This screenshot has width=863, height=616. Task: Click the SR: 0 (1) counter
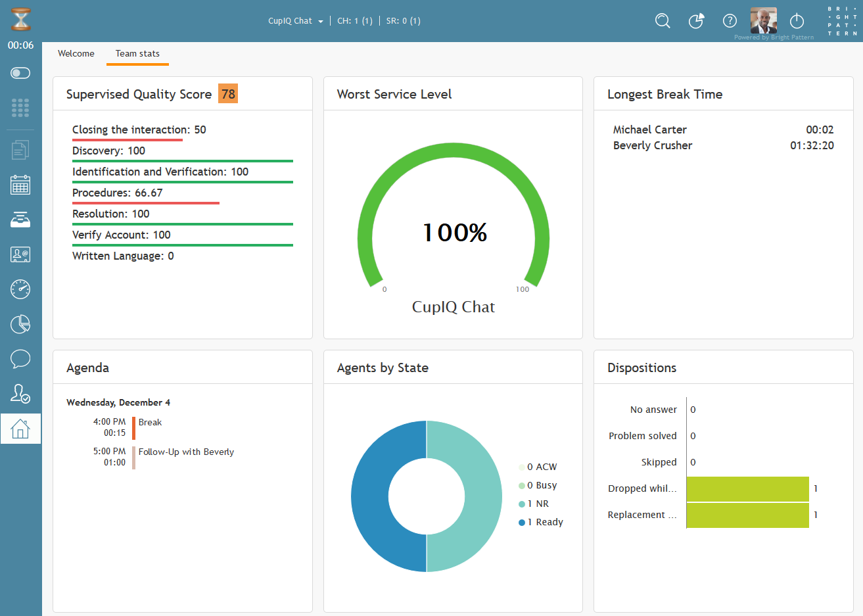point(404,21)
